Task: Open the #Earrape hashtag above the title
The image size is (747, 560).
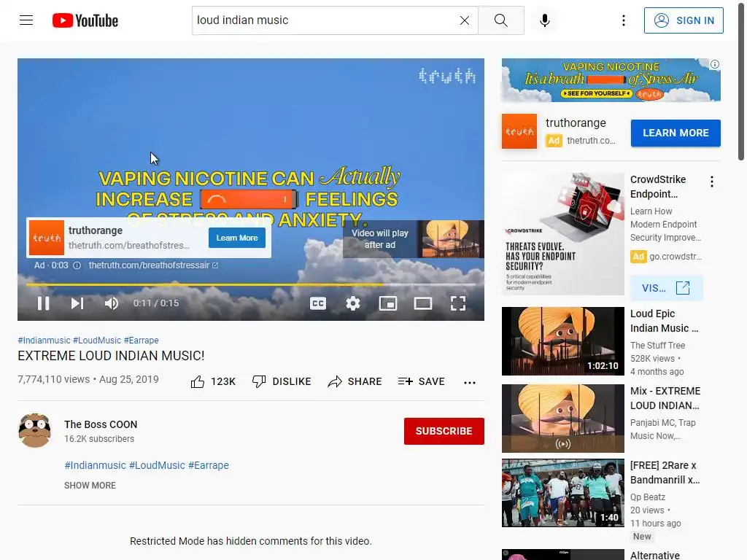Action: pos(141,341)
